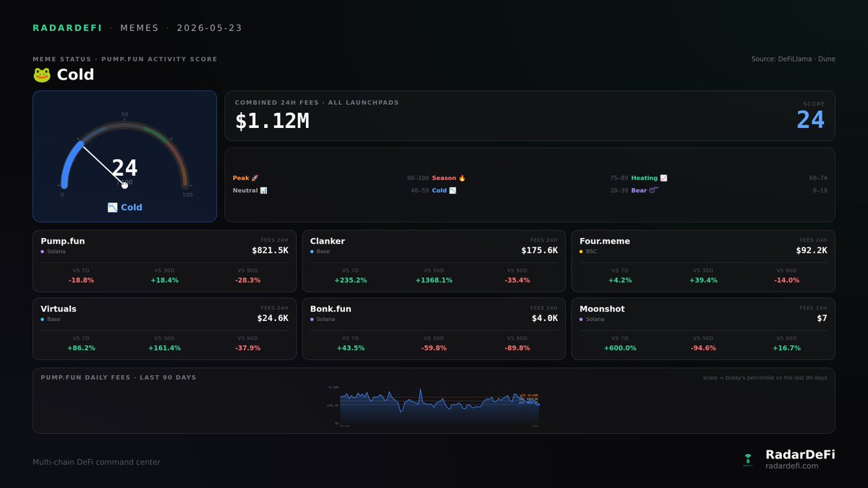Click the bar chart icon next to Neutral

(x=263, y=191)
